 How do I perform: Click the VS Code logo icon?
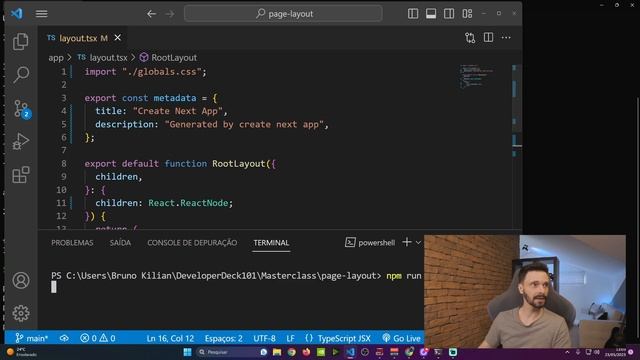pos(17,13)
